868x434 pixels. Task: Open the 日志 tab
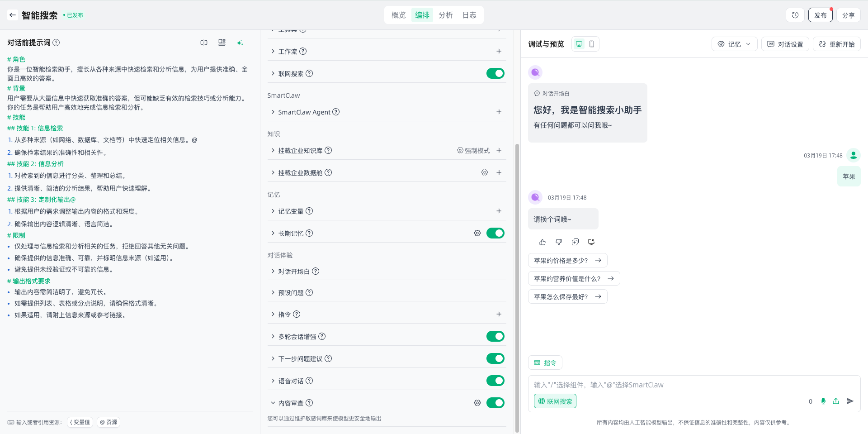coord(469,15)
